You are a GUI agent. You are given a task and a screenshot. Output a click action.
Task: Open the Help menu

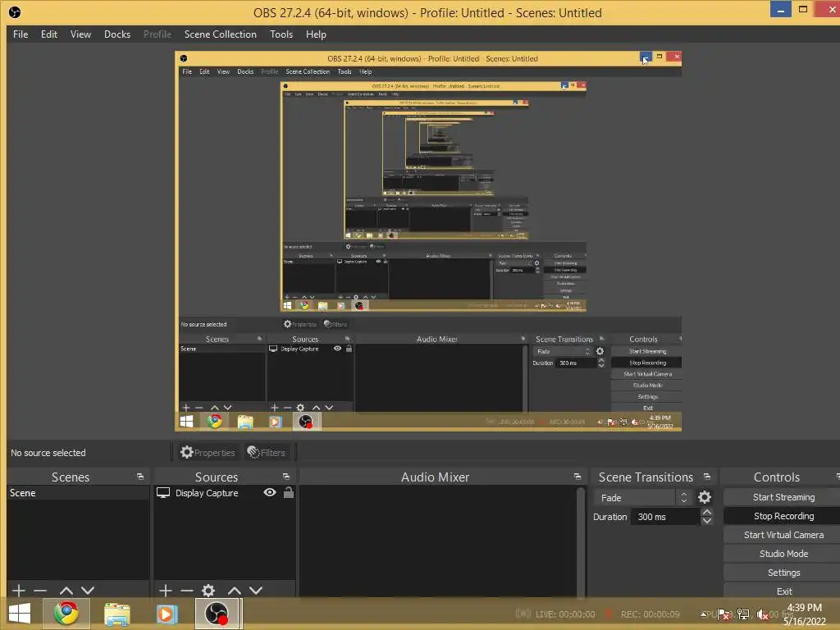tap(316, 34)
